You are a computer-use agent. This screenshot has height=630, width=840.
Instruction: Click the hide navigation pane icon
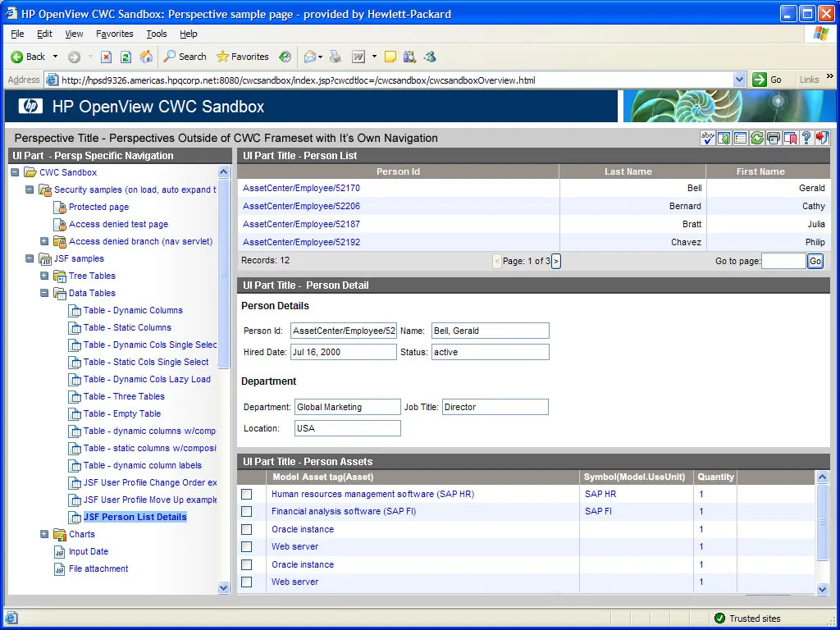(x=724, y=138)
